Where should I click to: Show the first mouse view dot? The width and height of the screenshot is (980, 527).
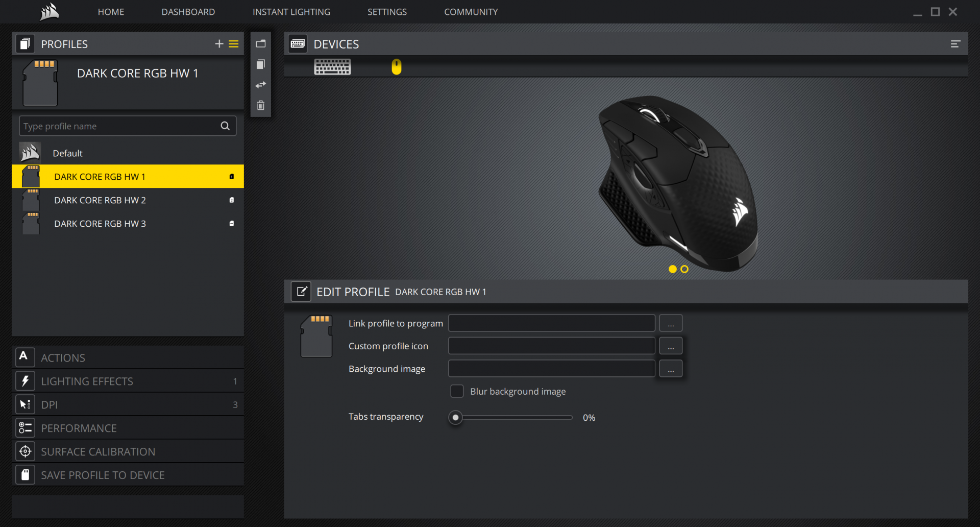click(x=673, y=269)
